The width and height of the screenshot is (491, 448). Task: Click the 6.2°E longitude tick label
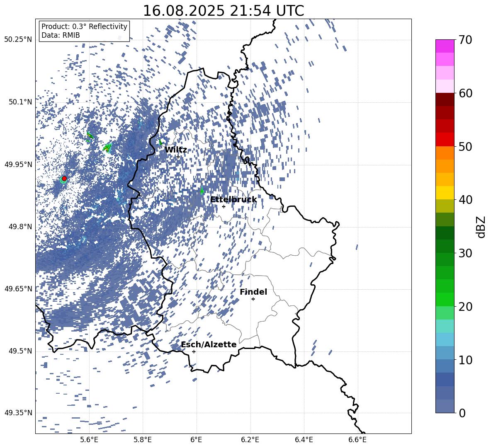250,440
